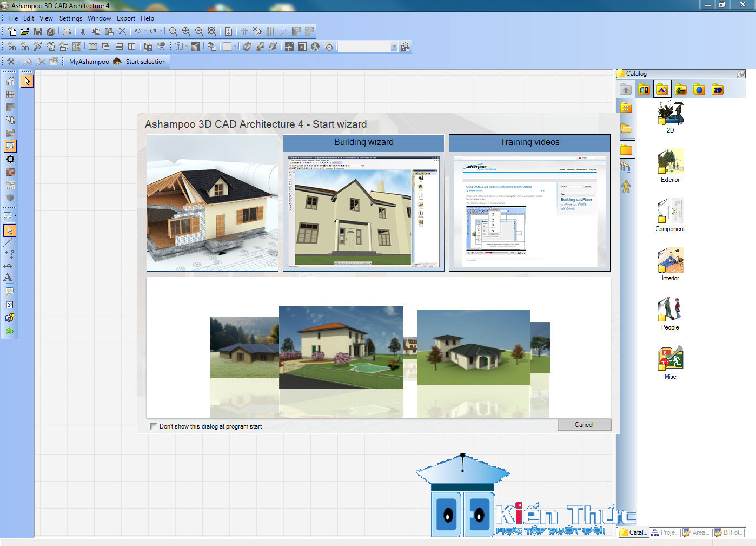This screenshot has height=546, width=756.
Task: Select the black gear icon in left sidebar
Action: click(10, 159)
